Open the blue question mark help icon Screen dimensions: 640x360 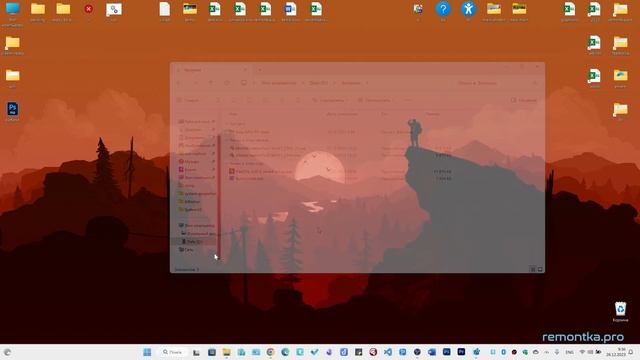443,9
